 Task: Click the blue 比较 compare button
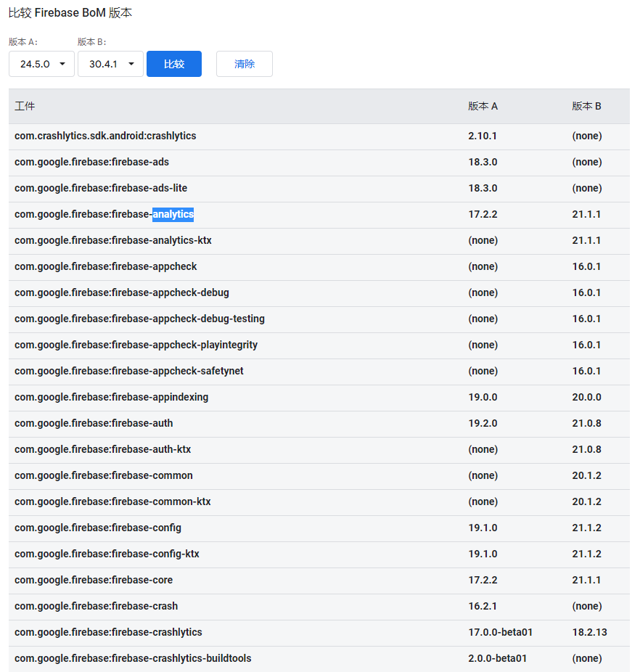point(174,64)
